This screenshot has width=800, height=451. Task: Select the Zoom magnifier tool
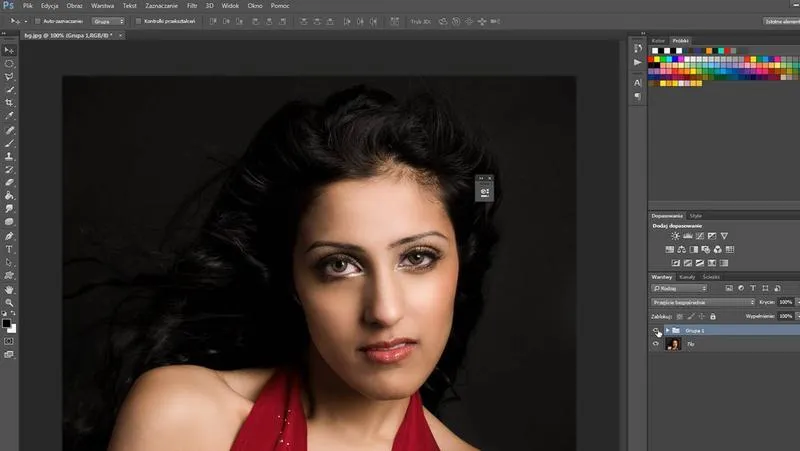10,302
